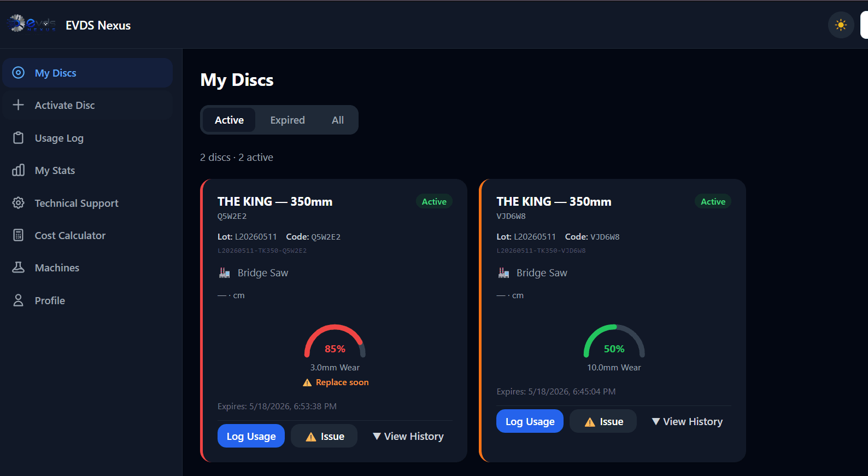Show All discs tab
This screenshot has height=476, width=868.
coord(338,120)
